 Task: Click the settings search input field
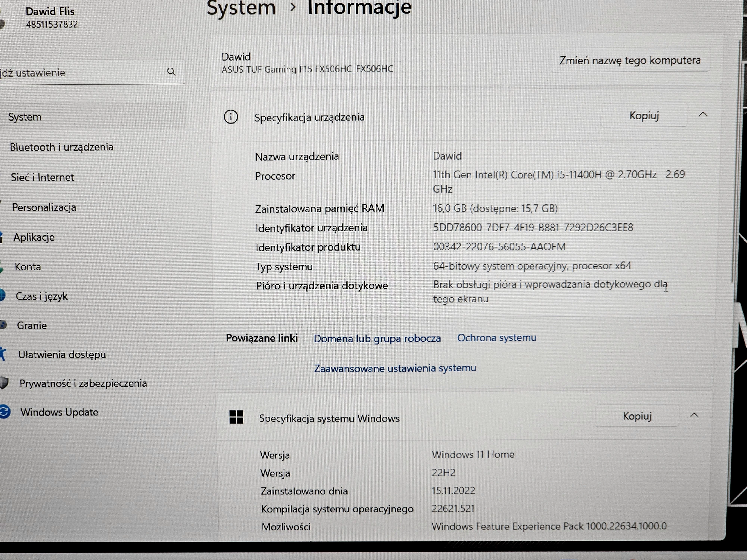point(84,72)
